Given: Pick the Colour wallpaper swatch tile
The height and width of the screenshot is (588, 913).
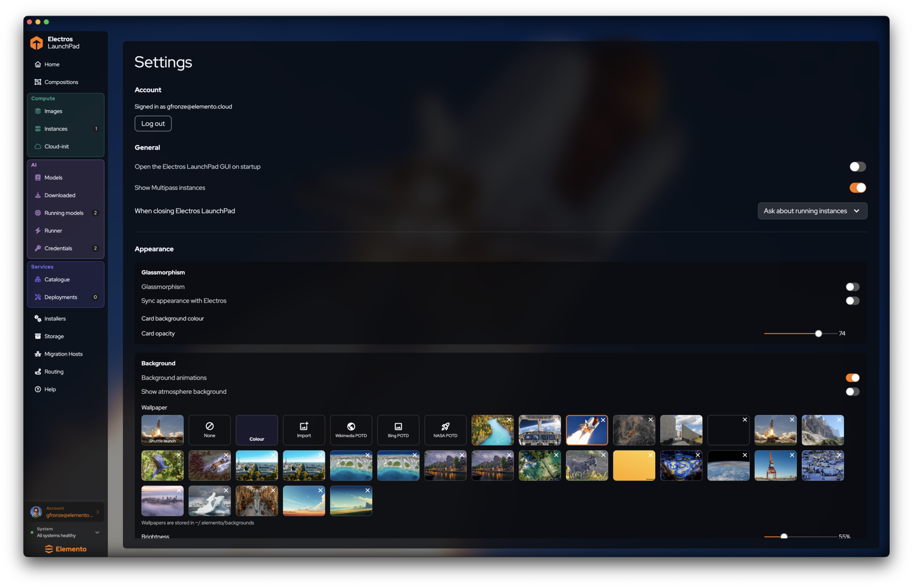Looking at the screenshot, I should point(257,430).
